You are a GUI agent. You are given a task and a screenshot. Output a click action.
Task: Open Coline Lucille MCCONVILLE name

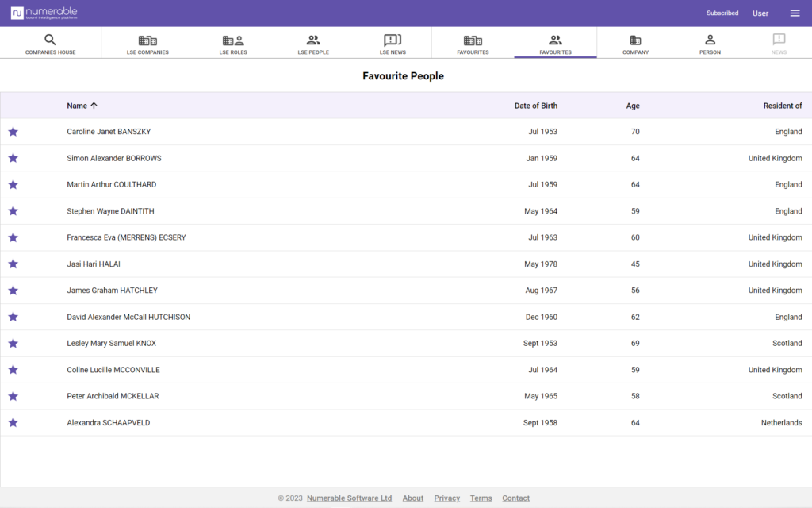tap(113, 370)
